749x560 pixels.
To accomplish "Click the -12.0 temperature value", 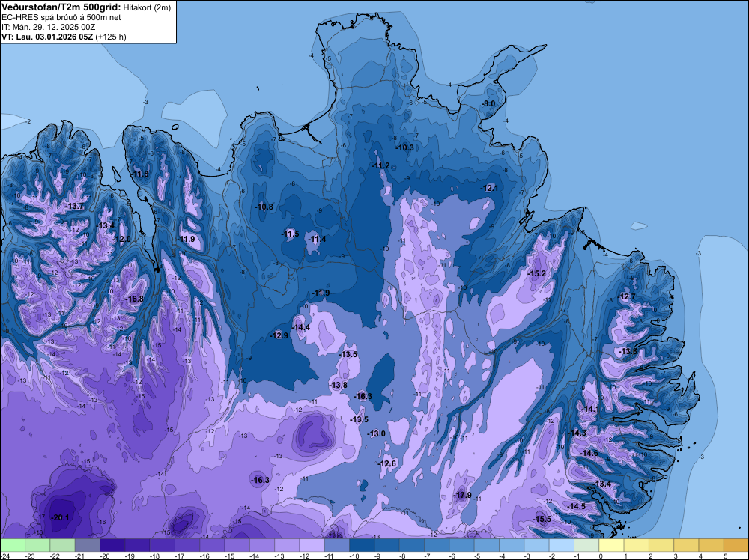I will pyautogui.click(x=122, y=239).
